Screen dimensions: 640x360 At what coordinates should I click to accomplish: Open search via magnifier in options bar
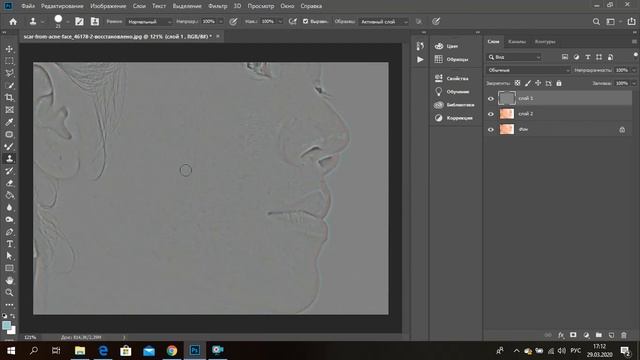pos(596,22)
